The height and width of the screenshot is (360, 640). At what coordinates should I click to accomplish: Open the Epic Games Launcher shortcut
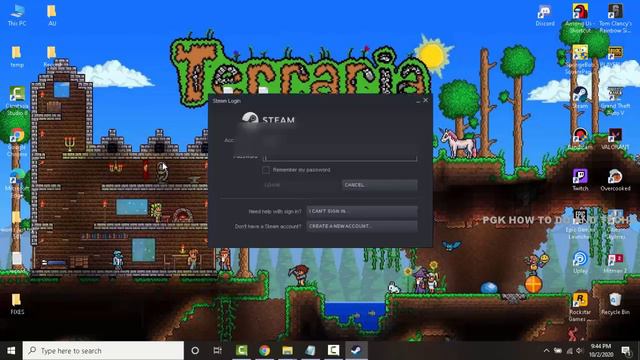(x=580, y=224)
